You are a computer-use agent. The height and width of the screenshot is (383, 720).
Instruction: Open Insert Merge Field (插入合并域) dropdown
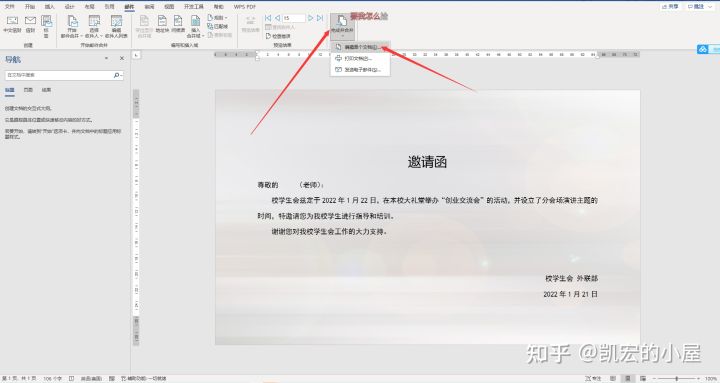pos(195,26)
